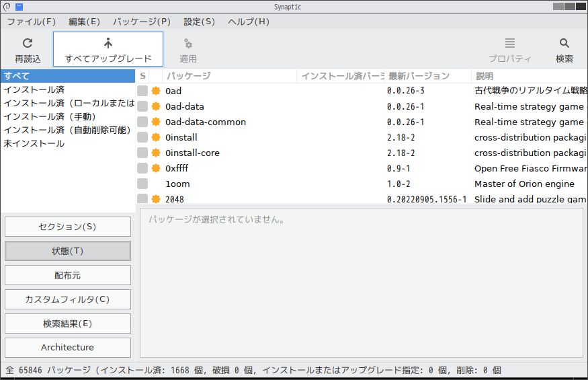Viewport: 588px width, 380px height.
Task: Click the すべてアップグレード toolbar button
Action: (108, 49)
